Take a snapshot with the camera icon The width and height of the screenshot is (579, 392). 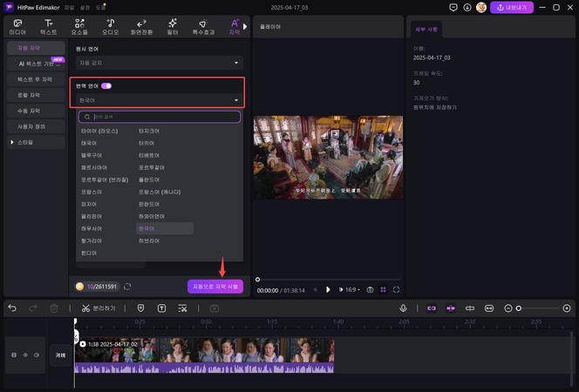click(x=371, y=289)
